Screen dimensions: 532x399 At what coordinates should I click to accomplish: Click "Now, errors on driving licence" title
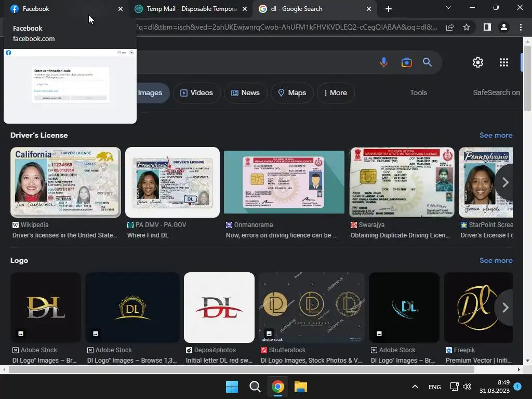(x=282, y=235)
